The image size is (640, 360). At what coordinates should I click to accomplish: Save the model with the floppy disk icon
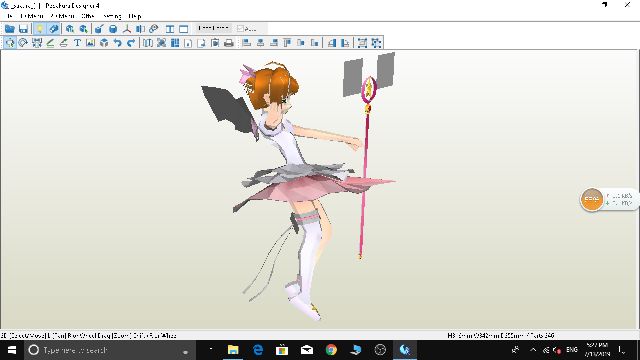[x=23, y=29]
